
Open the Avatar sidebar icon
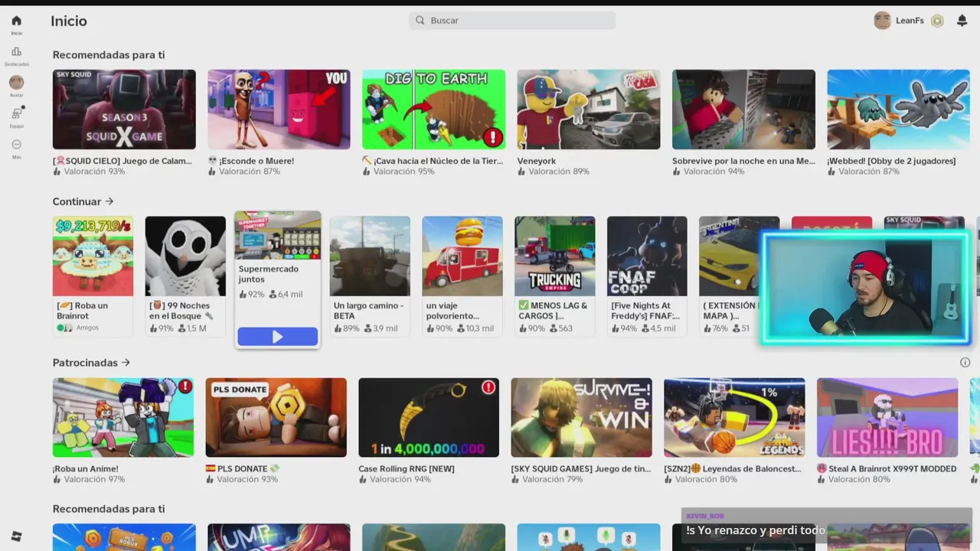pos(16,83)
